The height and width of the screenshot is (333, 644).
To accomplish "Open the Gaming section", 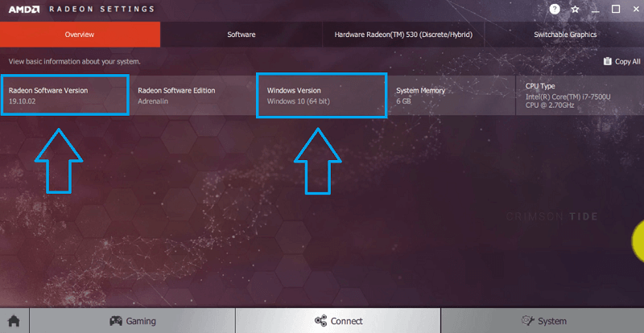I will pos(132,321).
